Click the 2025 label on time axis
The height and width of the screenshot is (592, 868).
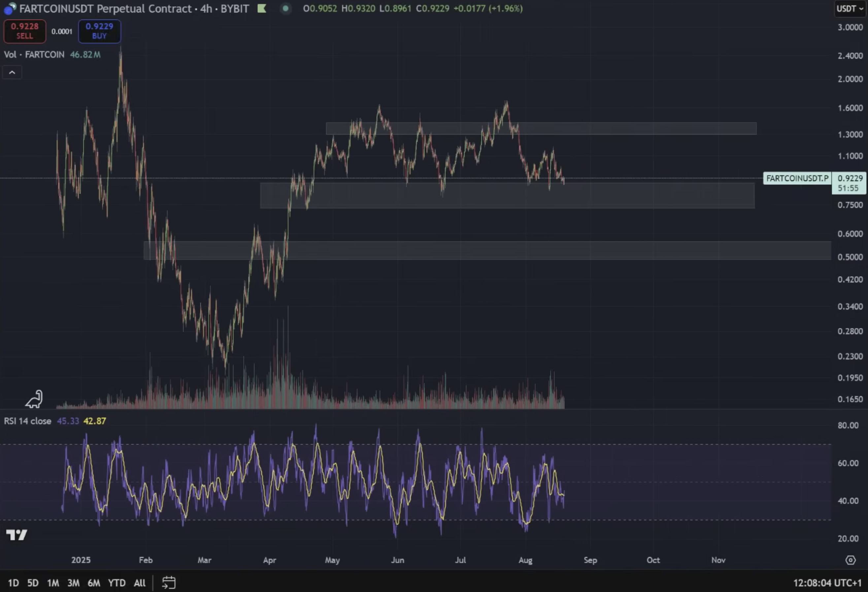tap(81, 560)
